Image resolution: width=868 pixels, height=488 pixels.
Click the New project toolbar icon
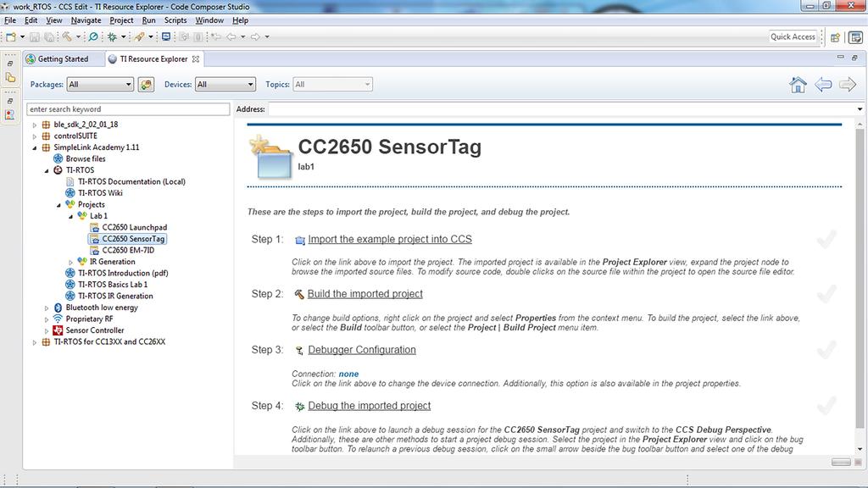[x=10, y=36]
